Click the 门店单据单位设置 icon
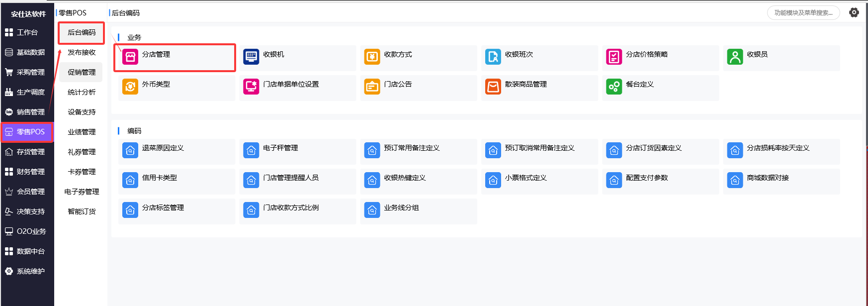 tap(251, 87)
